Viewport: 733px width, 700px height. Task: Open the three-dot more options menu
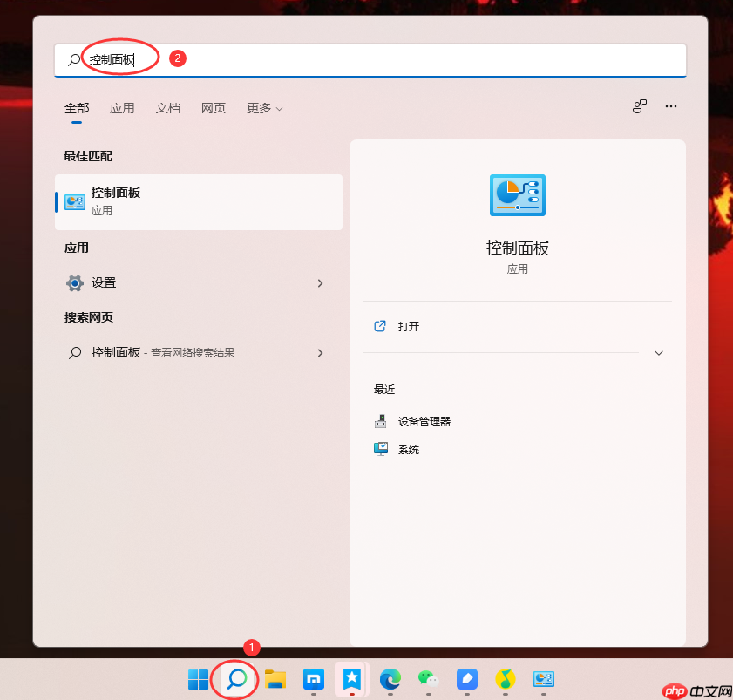point(671,106)
